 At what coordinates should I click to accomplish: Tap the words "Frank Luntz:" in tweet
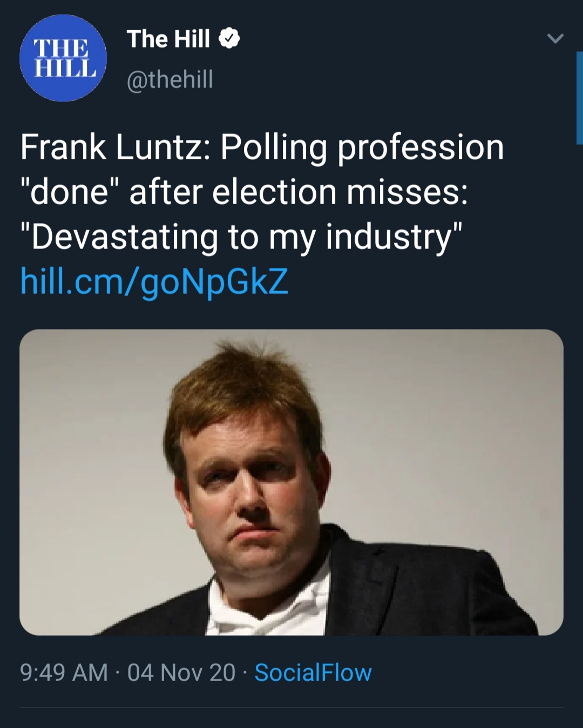116,147
